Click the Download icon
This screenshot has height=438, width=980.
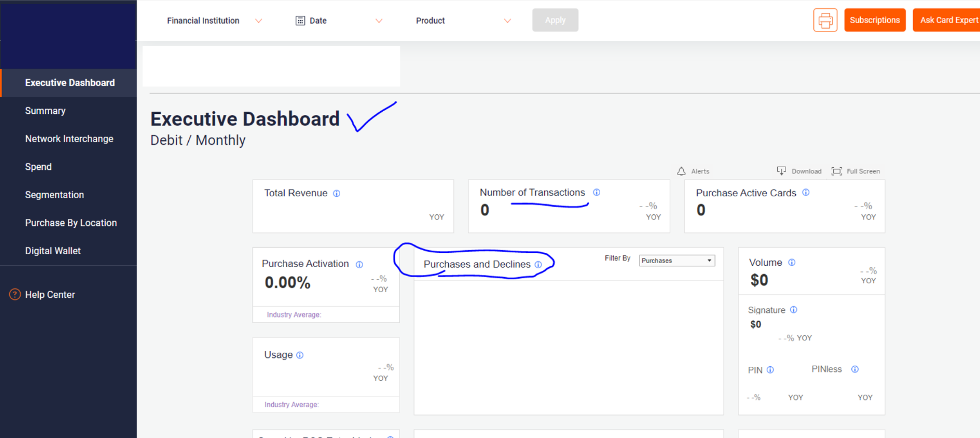click(781, 171)
